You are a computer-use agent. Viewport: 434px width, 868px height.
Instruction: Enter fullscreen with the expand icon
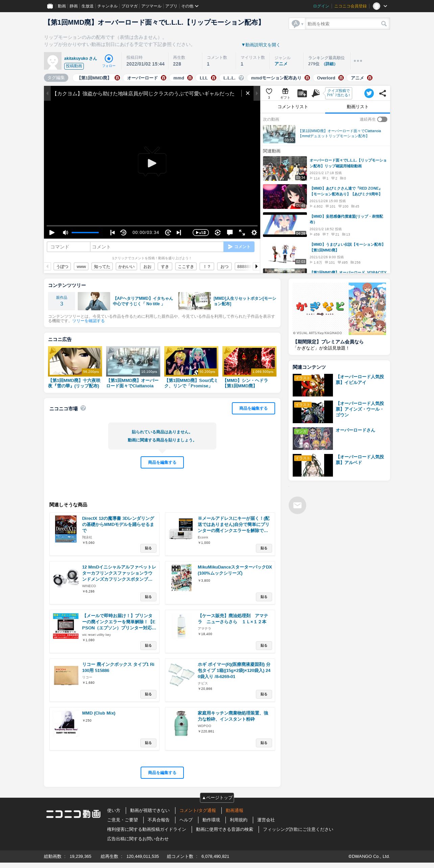tap(242, 233)
